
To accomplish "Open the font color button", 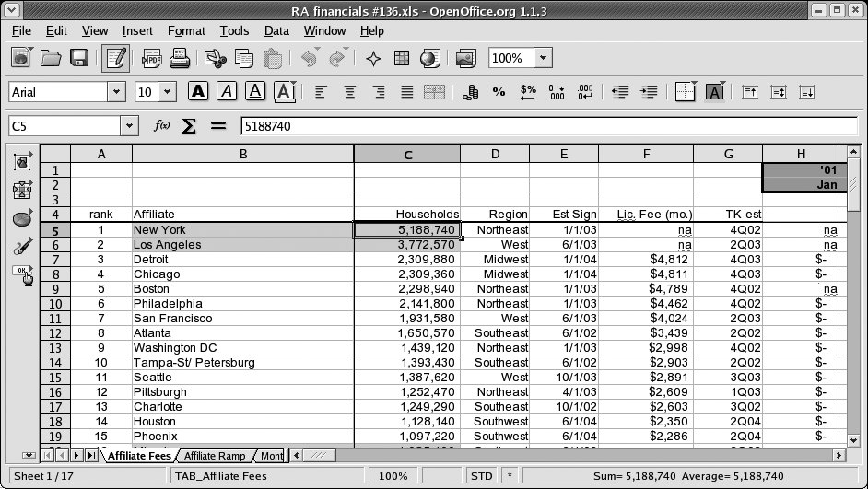I will pyautogui.click(x=285, y=92).
